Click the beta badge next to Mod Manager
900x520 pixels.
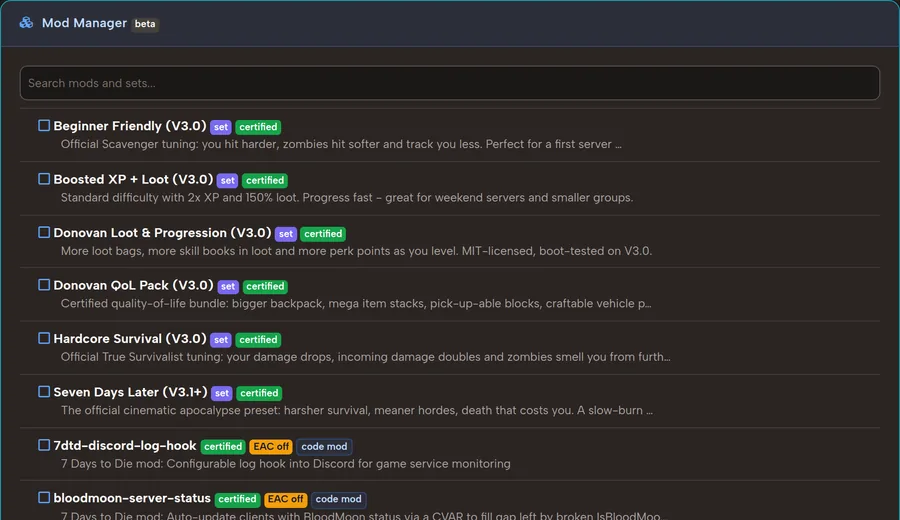pyautogui.click(x=145, y=24)
